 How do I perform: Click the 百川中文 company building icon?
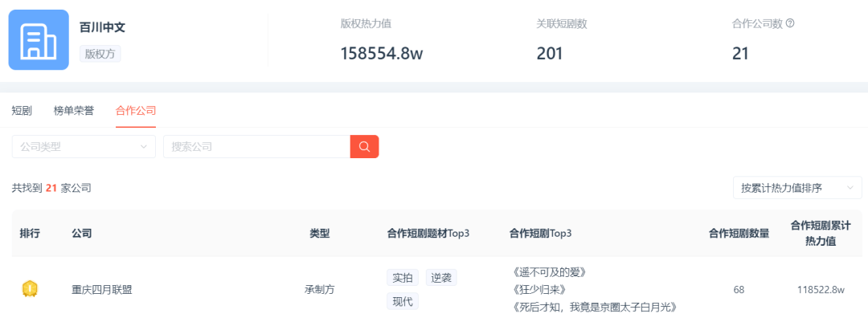[39, 40]
